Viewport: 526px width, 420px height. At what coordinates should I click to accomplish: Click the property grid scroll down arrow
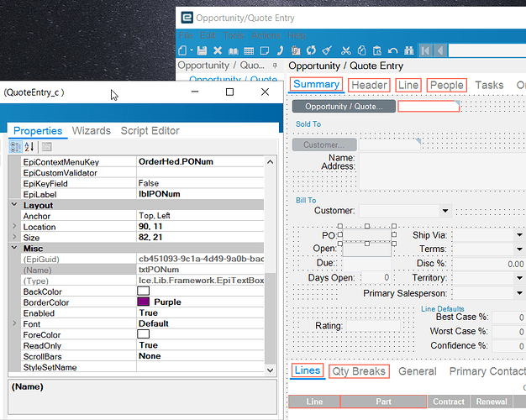click(x=270, y=370)
